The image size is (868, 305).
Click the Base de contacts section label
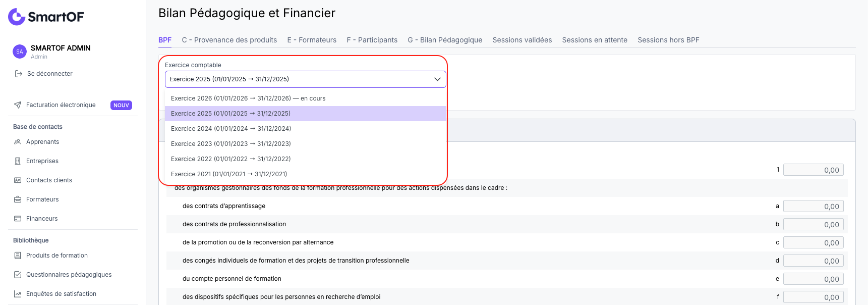click(38, 127)
